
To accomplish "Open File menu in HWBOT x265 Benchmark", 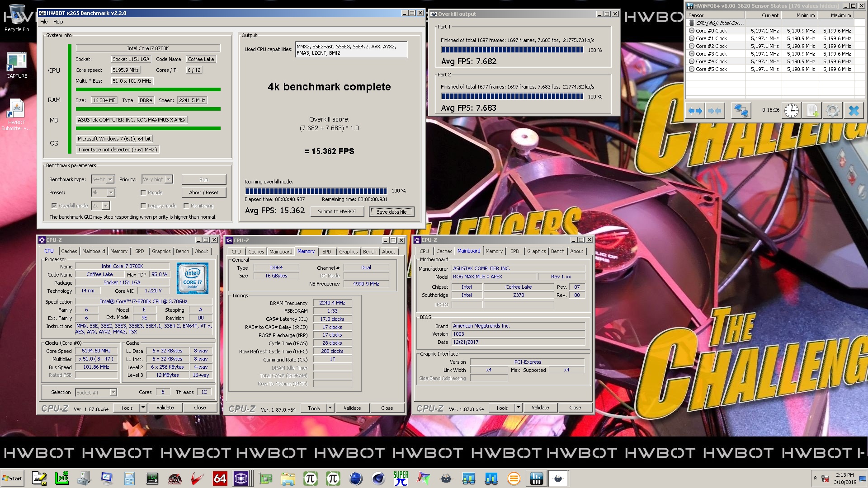I will click(x=44, y=22).
